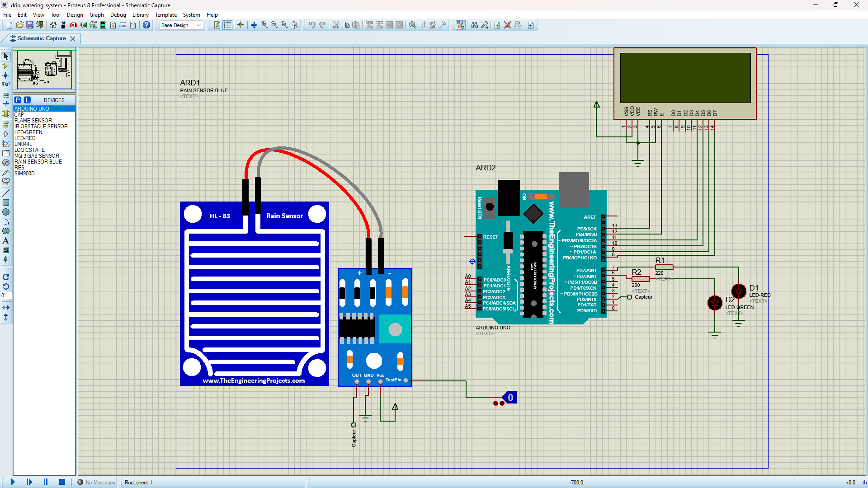The width and height of the screenshot is (868, 488).
Task: Open the Base Design variant dropdown
Action: point(181,25)
